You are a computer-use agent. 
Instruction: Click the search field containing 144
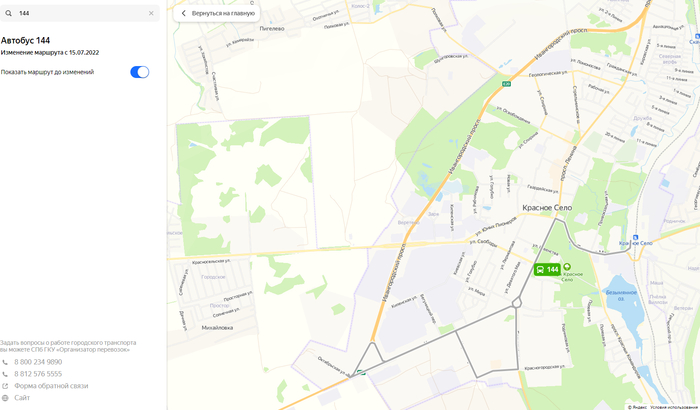pyautogui.click(x=80, y=13)
